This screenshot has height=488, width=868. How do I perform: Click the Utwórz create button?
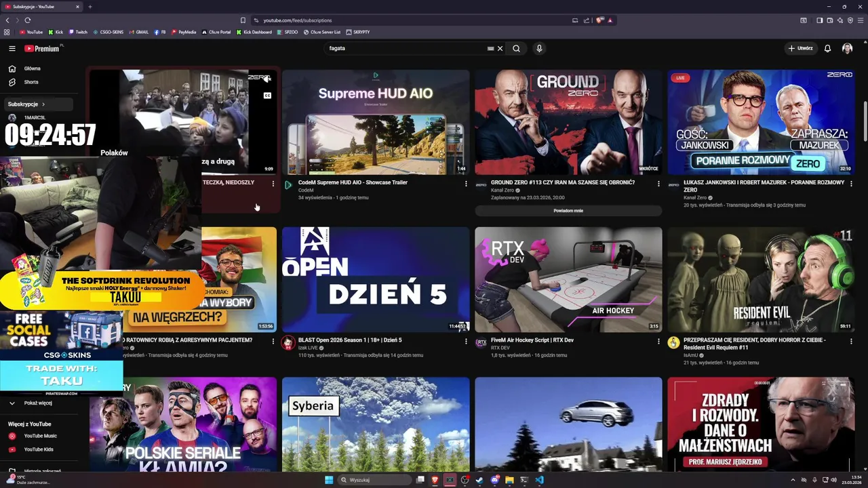pos(801,48)
